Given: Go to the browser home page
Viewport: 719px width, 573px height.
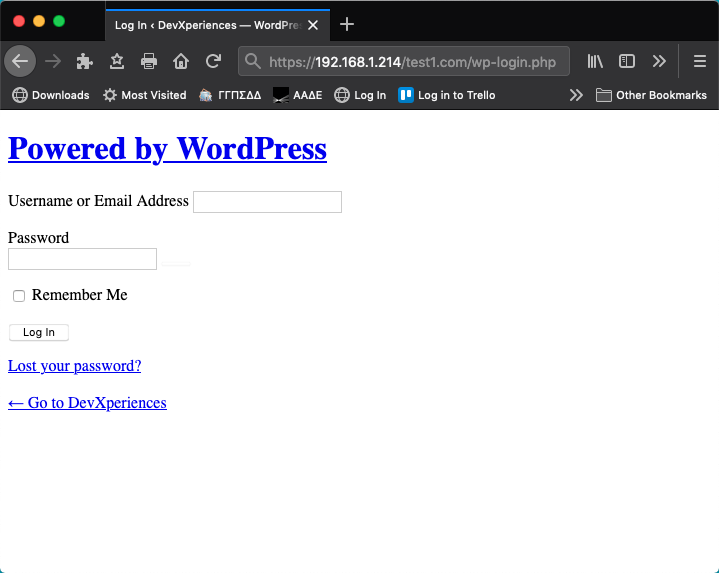Looking at the screenshot, I should pos(181,61).
